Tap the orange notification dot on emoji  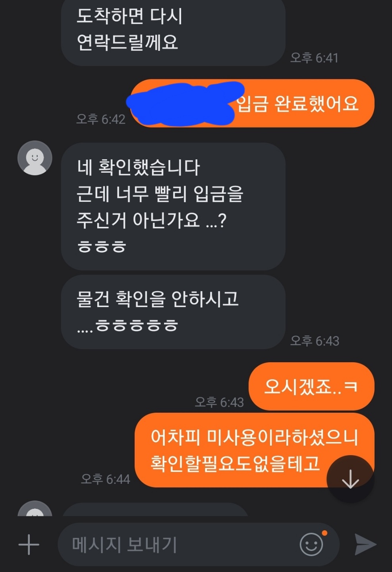pyautogui.click(x=324, y=533)
